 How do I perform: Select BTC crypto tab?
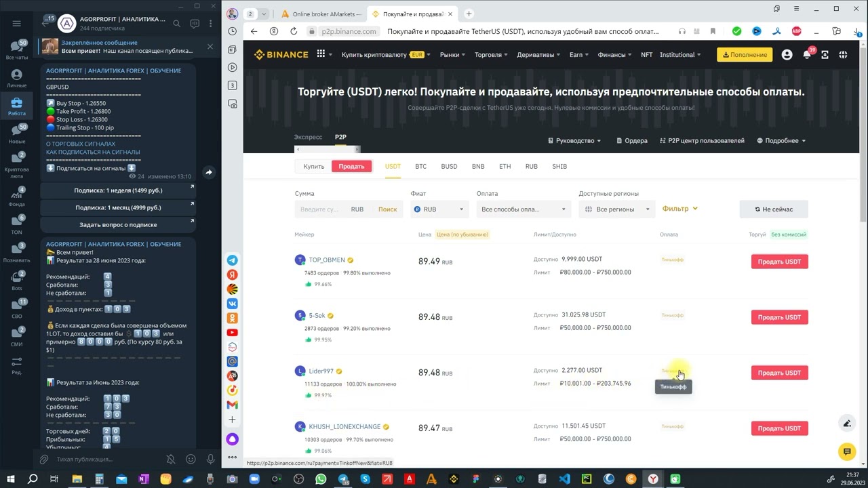point(420,167)
